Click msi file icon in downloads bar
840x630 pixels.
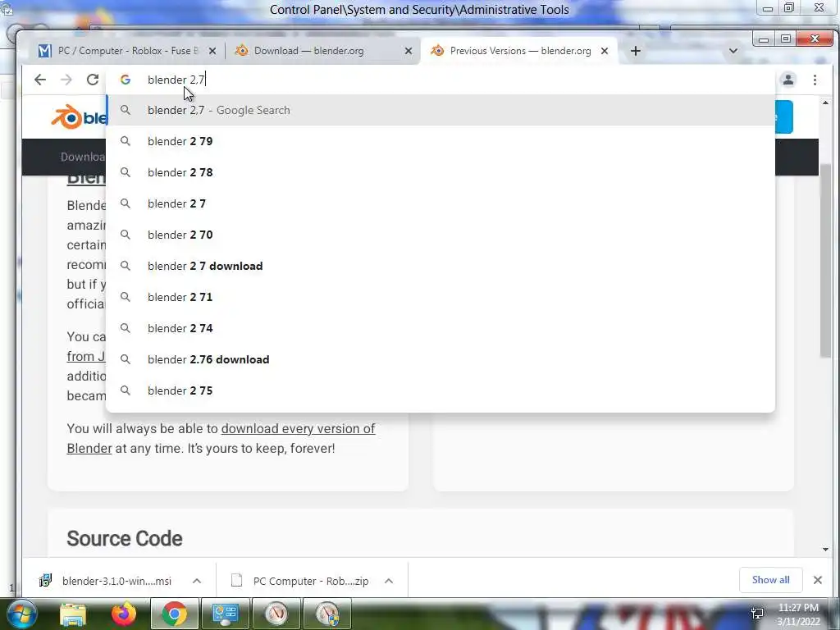(x=46, y=580)
